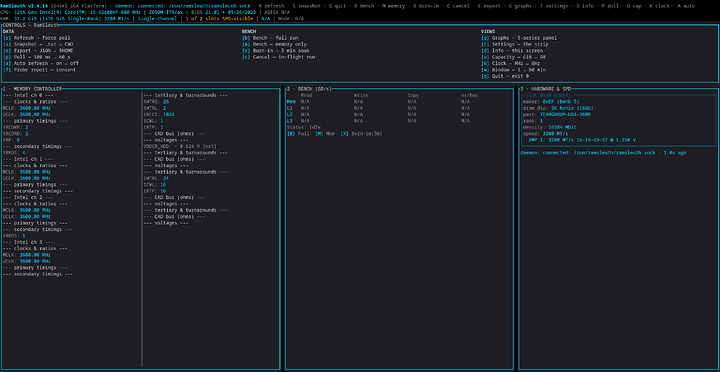Select 'Poll – 300 ms' interval control entry
This screenshot has width=720, height=372.
pyautogui.click(x=37, y=57)
